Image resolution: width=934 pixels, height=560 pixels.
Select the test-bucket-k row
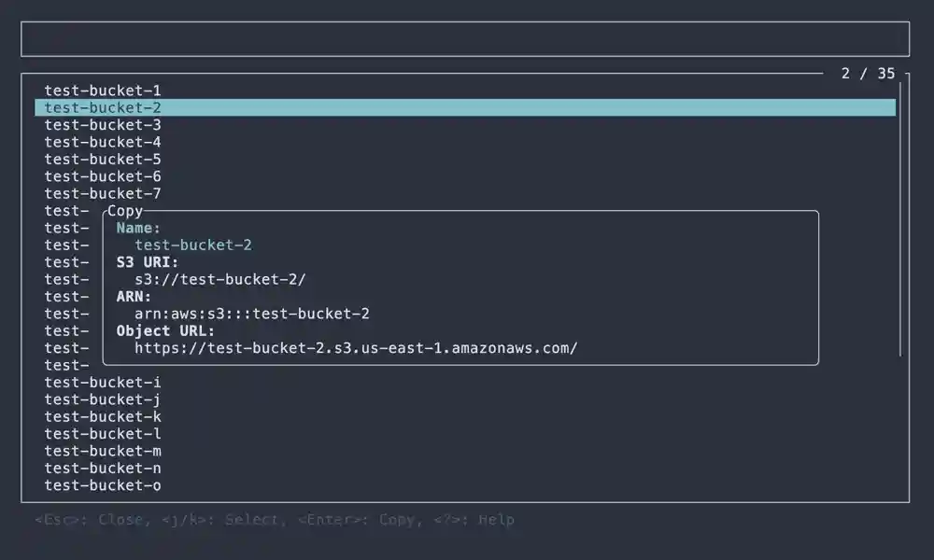point(103,417)
